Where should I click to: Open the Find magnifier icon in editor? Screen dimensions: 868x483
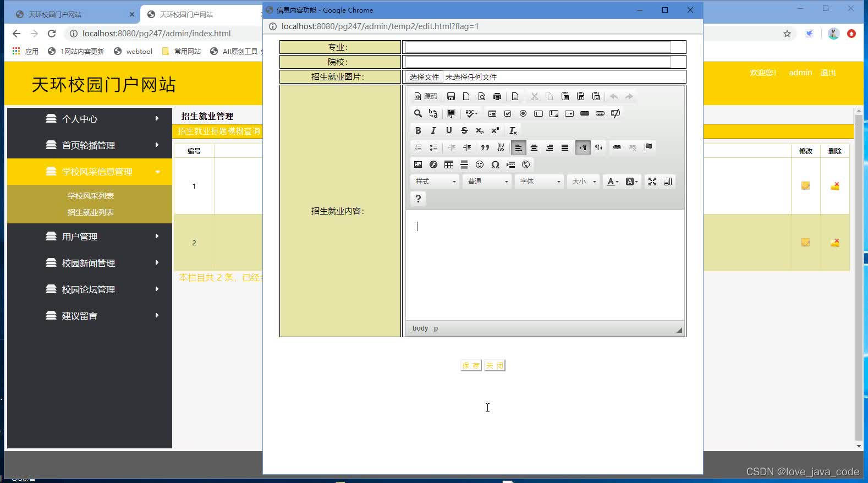[x=418, y=113]
